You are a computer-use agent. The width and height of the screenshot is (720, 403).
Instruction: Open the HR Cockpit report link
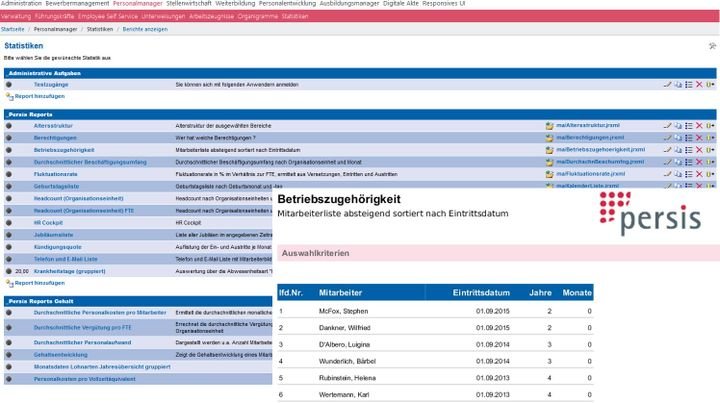[48, 223]
